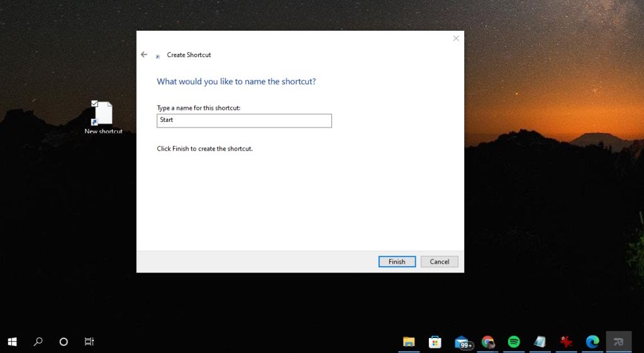Open the Windows Start menu
This screenshot has height=353, width=644.
point(13,342)
